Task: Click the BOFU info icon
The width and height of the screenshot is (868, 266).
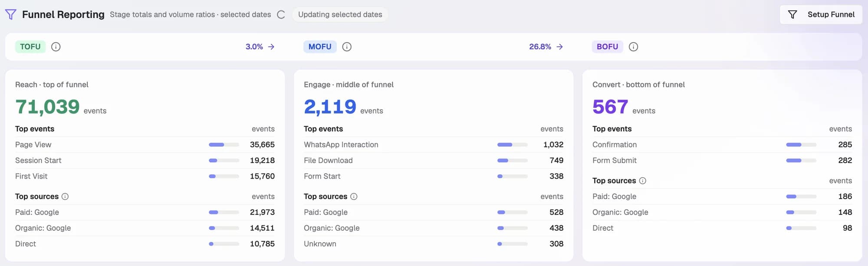Action: pos(634,47)
